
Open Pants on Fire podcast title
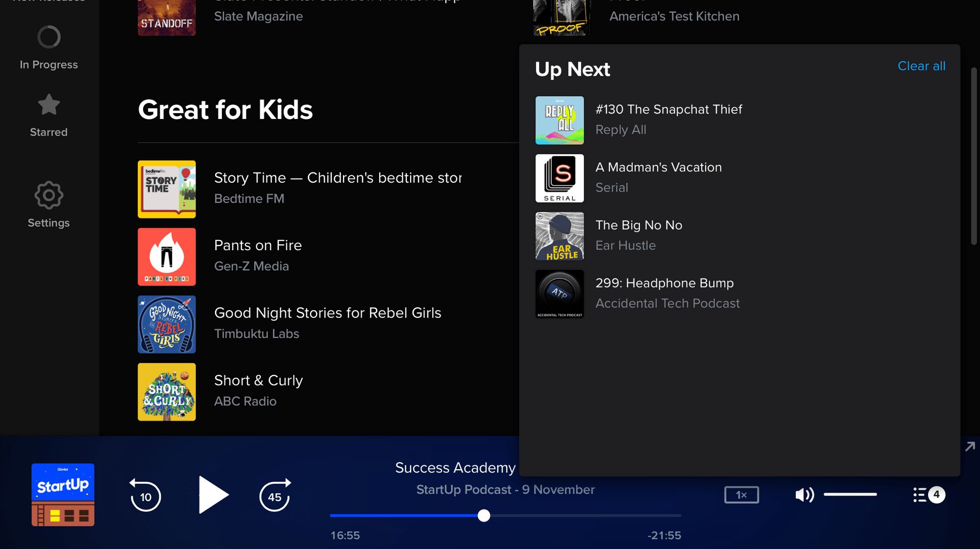click(x=258, y=245)
